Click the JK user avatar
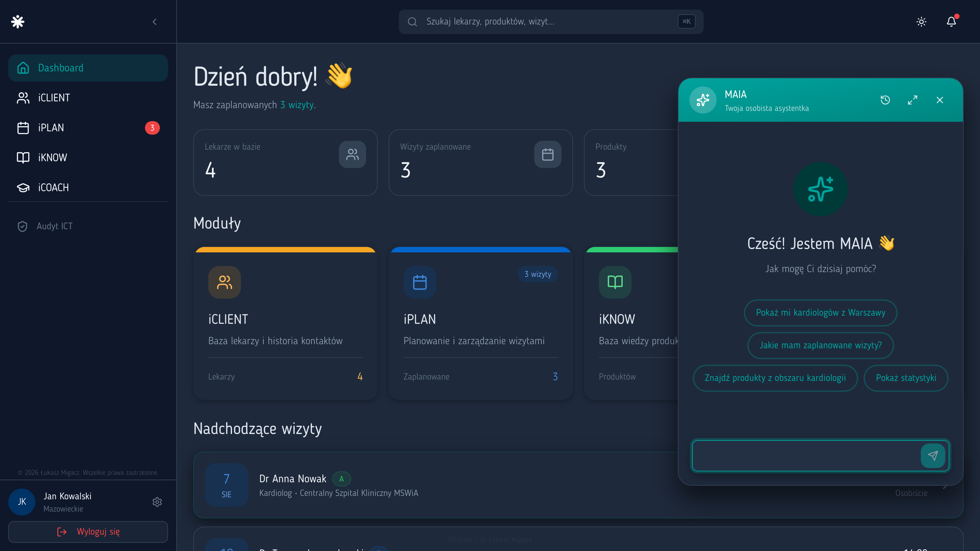 coord(22,502)
